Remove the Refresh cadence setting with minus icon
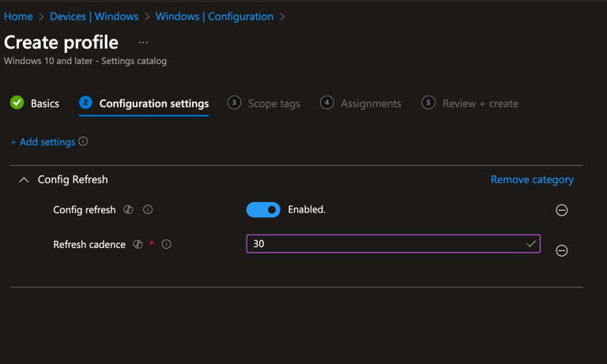 click(562, 250)
